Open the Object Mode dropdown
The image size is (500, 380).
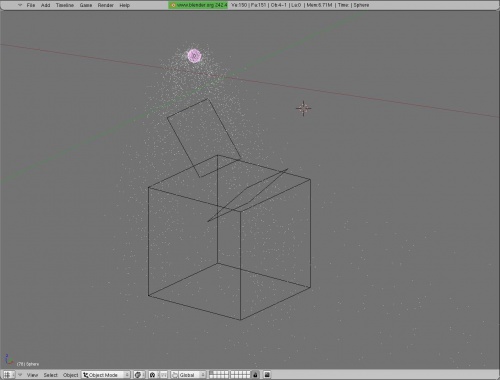point(106,375)
